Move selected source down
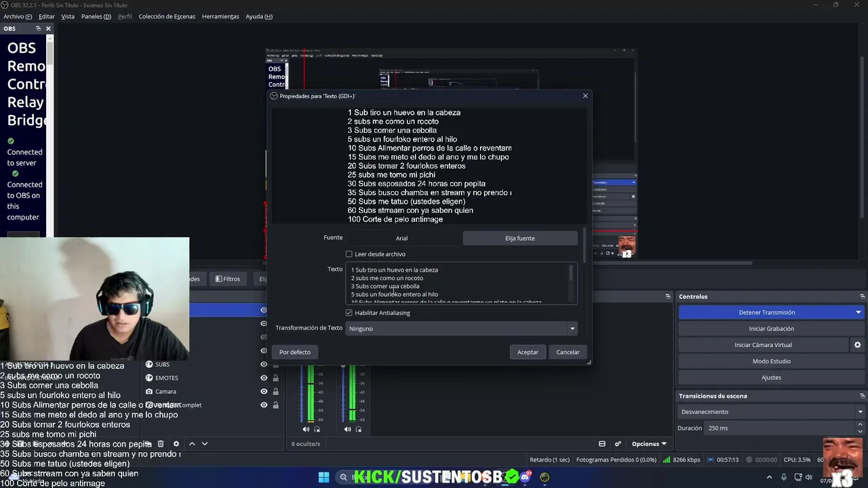Screen dimensions: 868x488 point(205,444)
